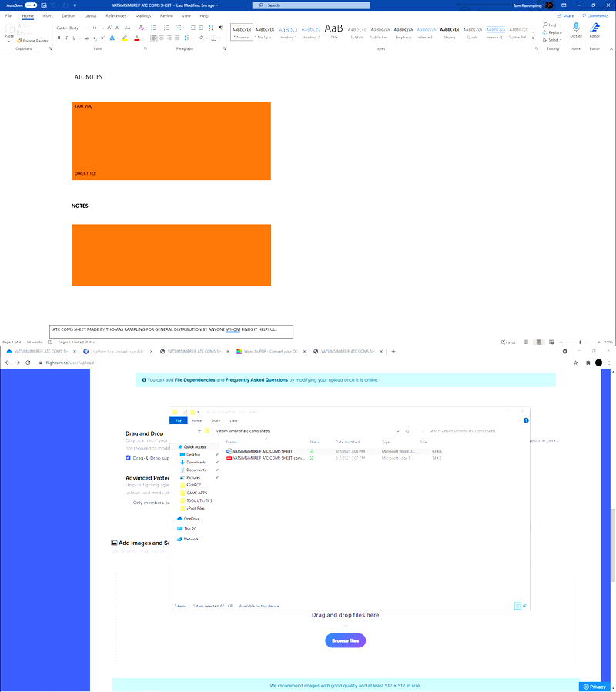
Task: Open the Mailings ribbon tab
Action: coord(143,15)
